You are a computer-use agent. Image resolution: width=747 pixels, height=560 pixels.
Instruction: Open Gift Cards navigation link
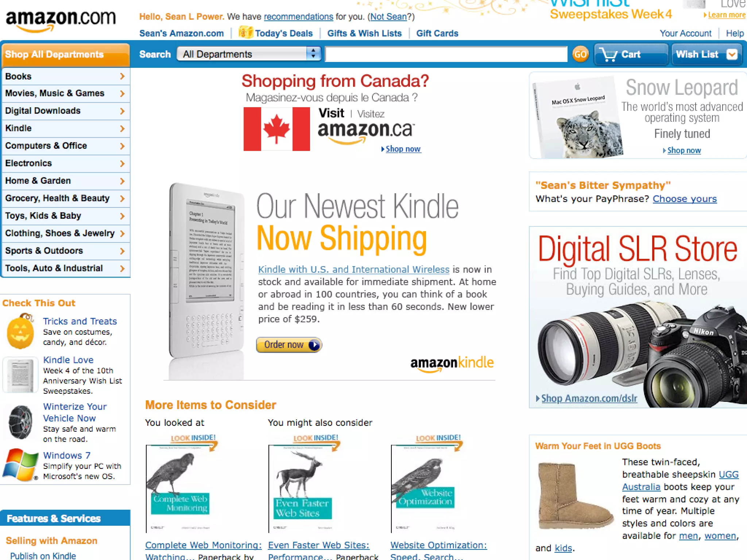437,33
